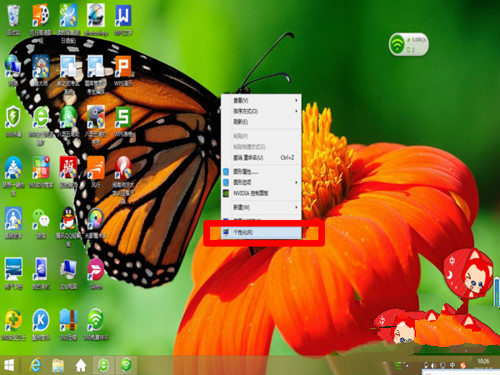Viewport: 500px width, 375px height.
Task: Switch to the green WiFi taskbar button
Action: (126, 365)
